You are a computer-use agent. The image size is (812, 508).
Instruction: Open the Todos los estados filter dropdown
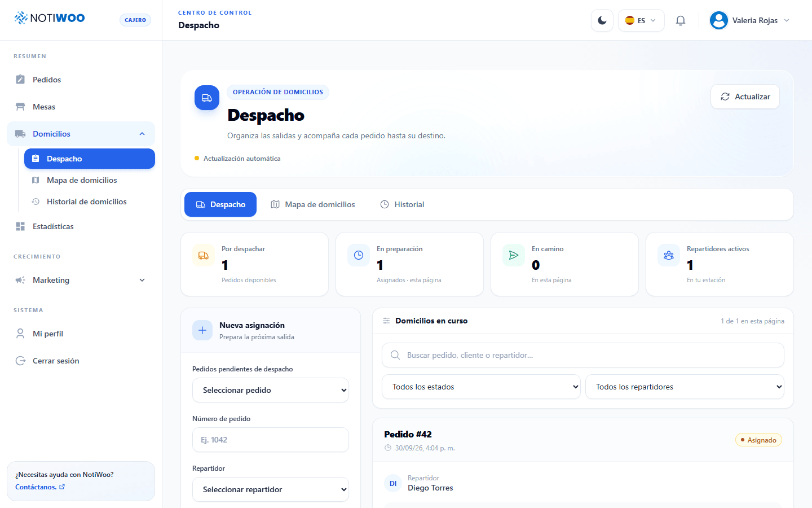481,387
